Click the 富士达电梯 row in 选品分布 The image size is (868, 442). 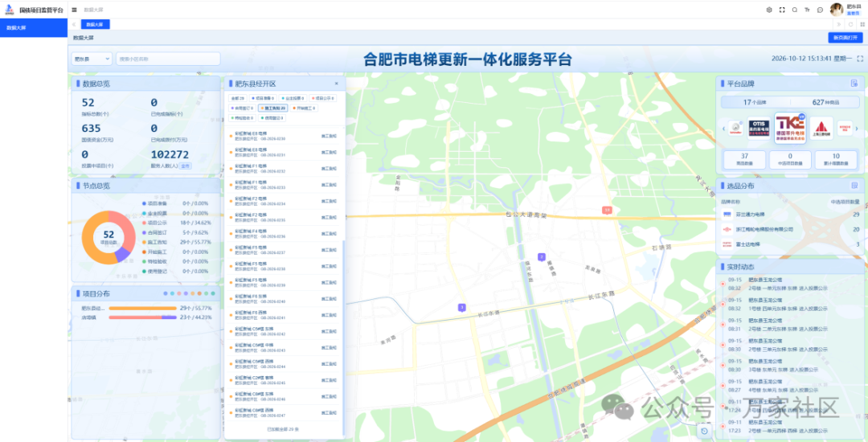point(791,244)
